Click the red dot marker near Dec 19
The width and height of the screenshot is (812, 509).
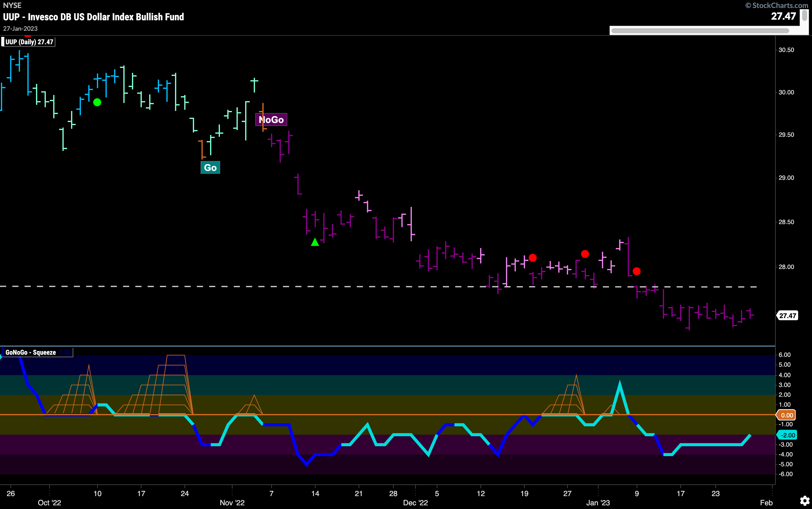pos(532,258)
